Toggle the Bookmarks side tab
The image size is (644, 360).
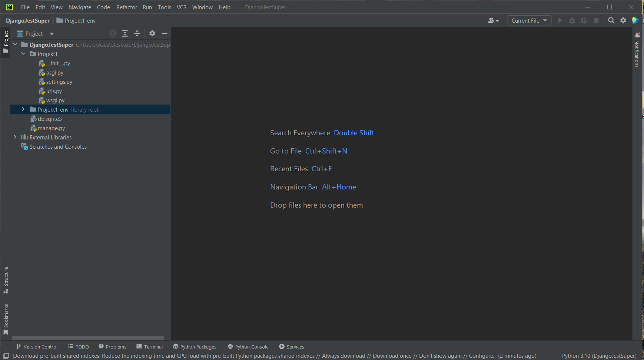click(6, 319)
